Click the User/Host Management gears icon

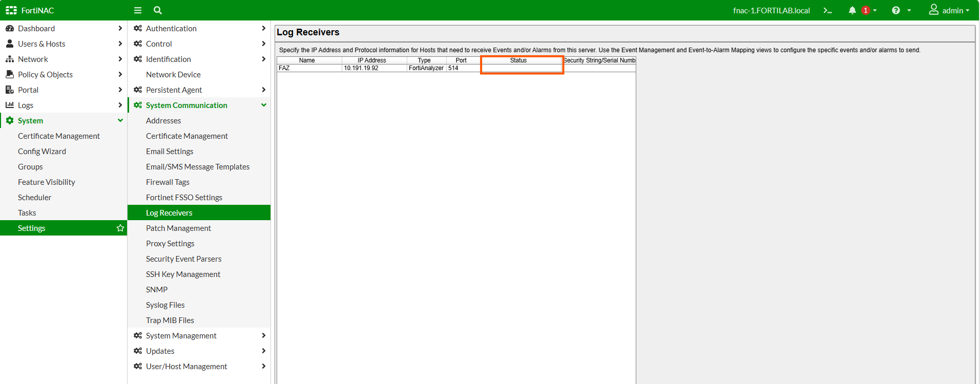point(138,367)
